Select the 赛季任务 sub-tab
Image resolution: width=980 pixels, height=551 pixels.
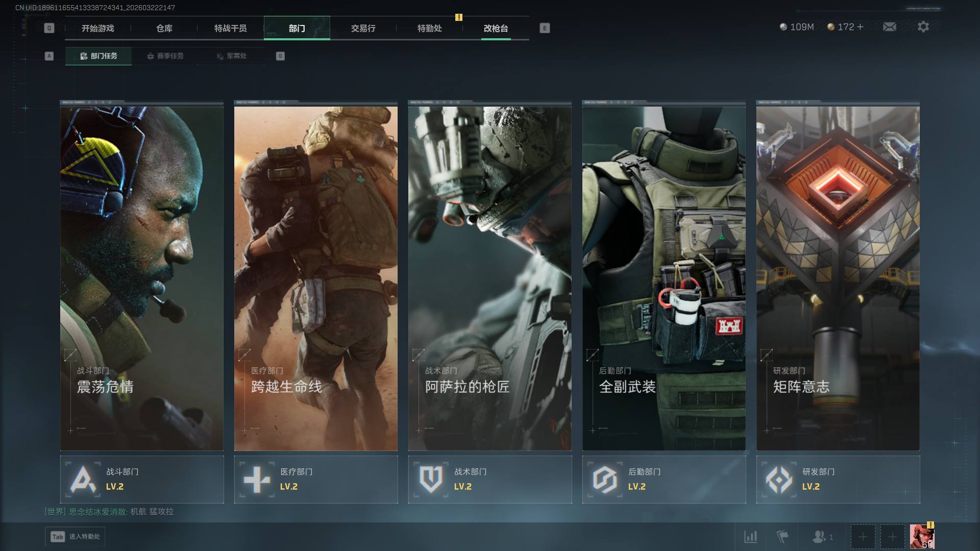point(165,56)
